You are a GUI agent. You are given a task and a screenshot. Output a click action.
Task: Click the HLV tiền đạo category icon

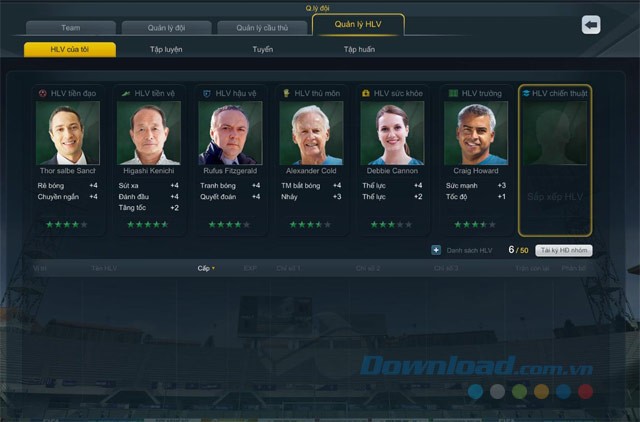coord(42,93)
